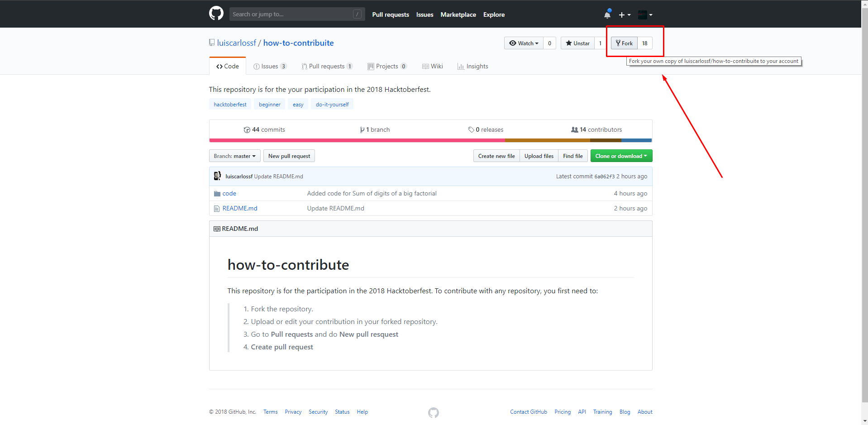Unstar this repository
868x425 pixels.
tap(577, 43)
